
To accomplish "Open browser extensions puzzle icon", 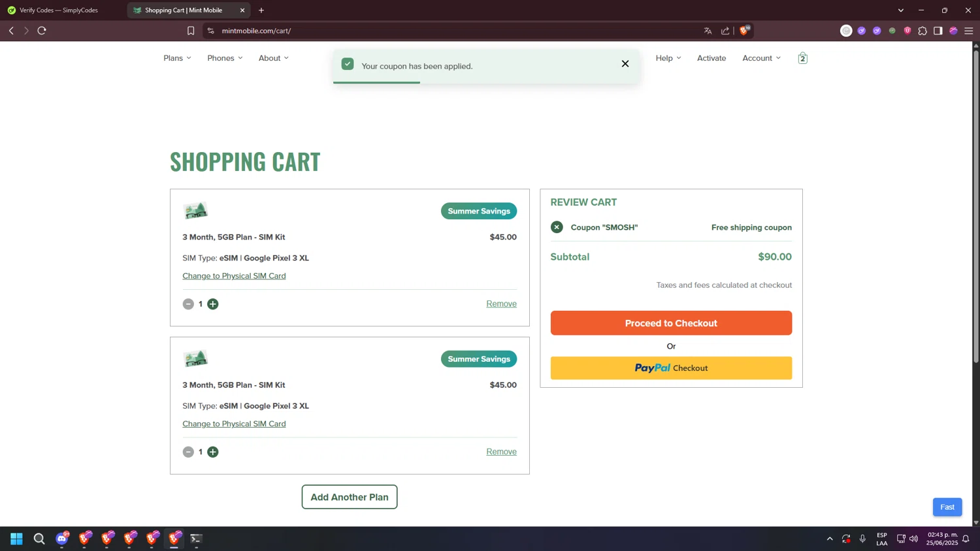I will point(923,31).
